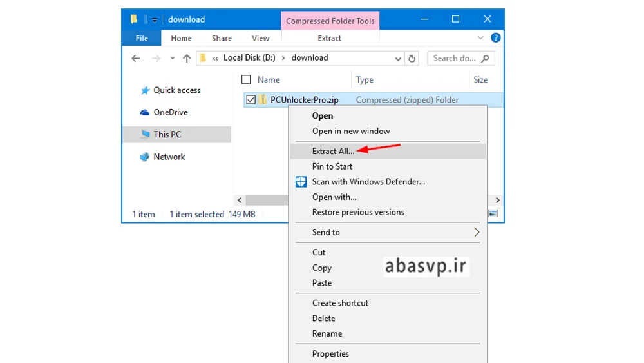Select OneDrive in navigation pane
The image size is (644, 363).
point(171,112)
